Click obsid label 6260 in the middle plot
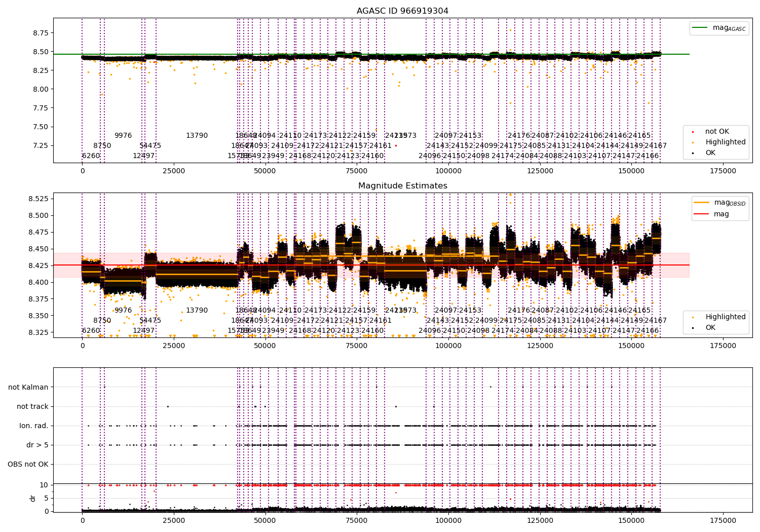 pyautogui.click(x=91, y=331)
